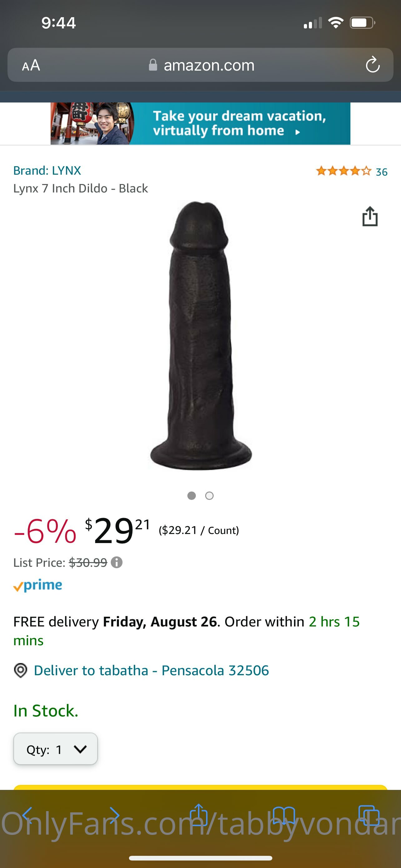The height and width of the screenshot is (868, 401).
Task: Tap the reload page icon
Action: point(373,65)
